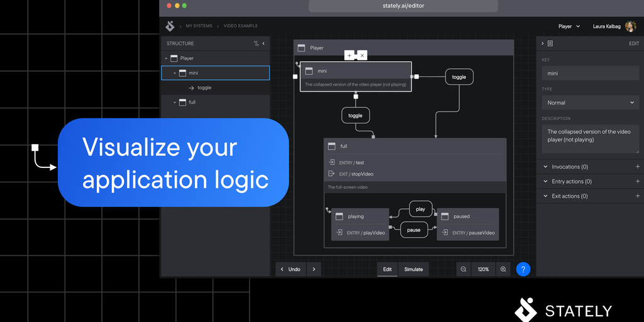Open help with the blue question mark button

pyautogui.click(x=523, y=269)
